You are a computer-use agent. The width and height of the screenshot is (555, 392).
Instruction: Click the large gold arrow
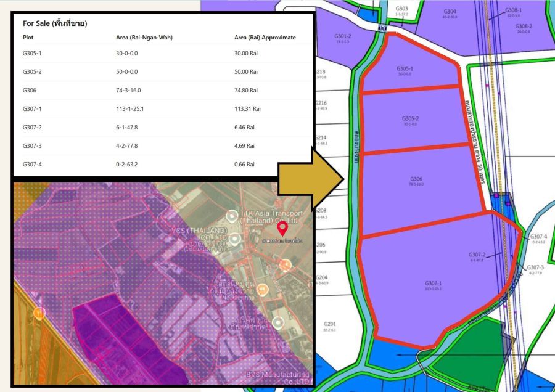pos(310,181)
